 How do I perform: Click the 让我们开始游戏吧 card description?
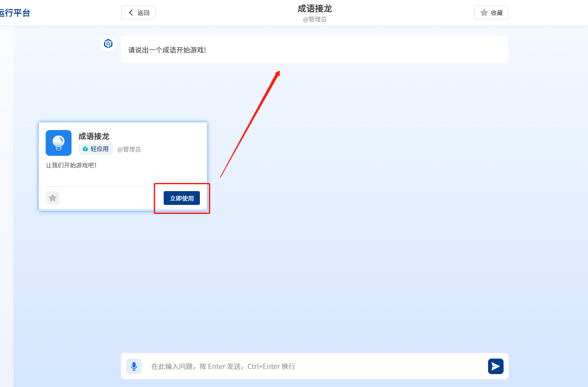point(72,165)
